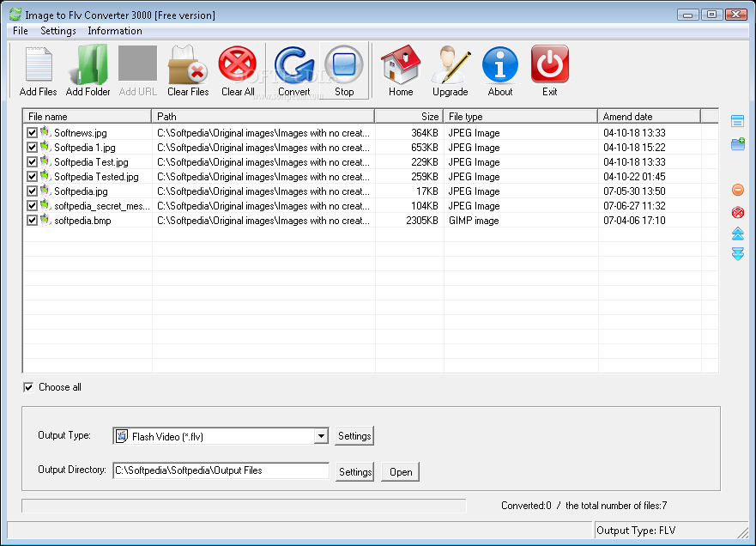Click the GIMP image file type cell
The width and height of the screenshot is (756, 546).
pos(474,221)
